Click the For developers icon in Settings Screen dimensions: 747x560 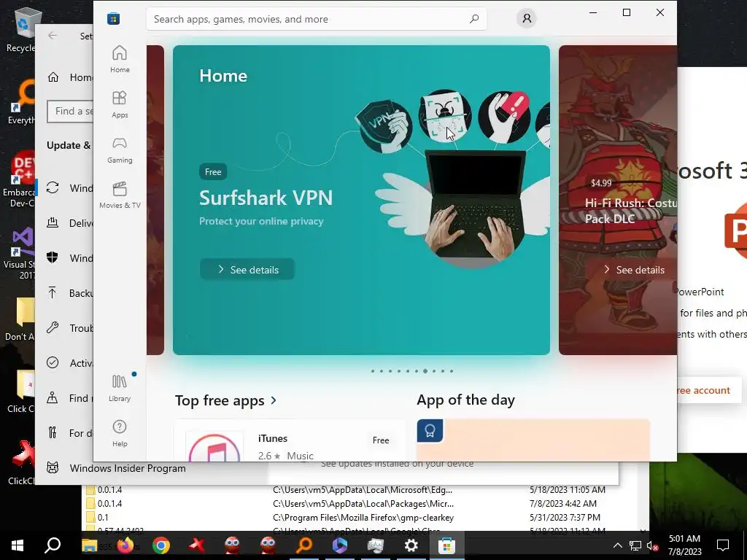click(53, 433)
